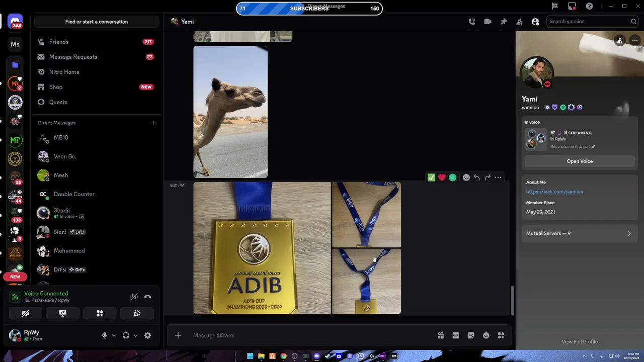Turn on camera in the voice panel
The width and height of the screenshot is (644, 362).
click(26, 313)
